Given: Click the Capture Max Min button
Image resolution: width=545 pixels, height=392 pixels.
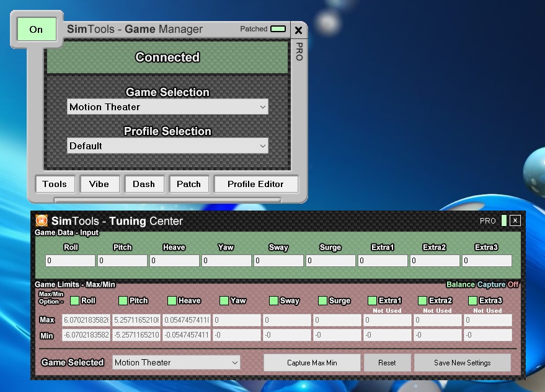Looking at the screenshot, I should 311,362.
